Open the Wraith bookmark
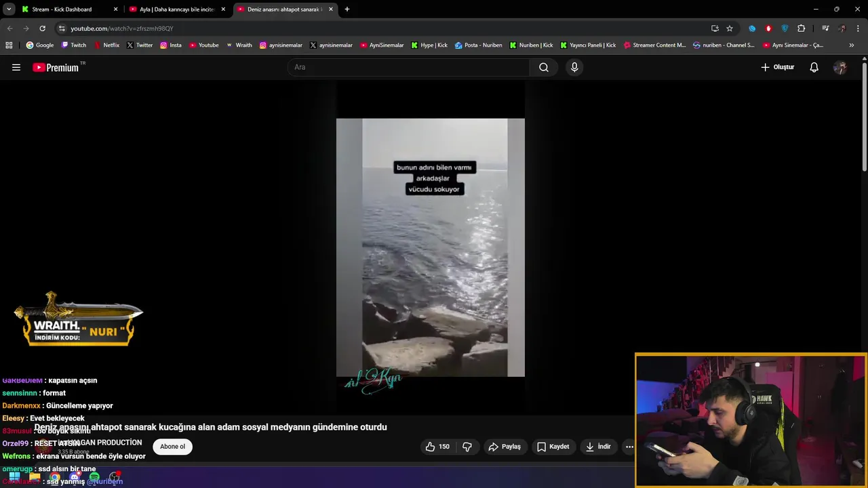The image size is (868, 488). point(239,45)
